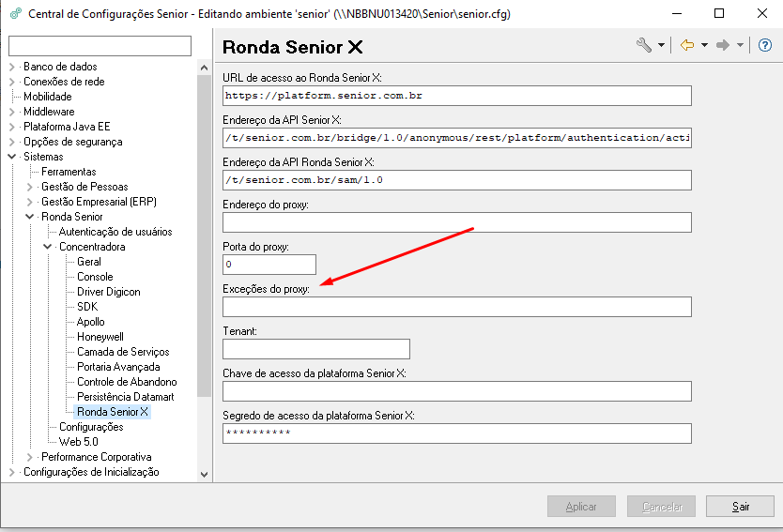783x532 pixels.
Task: Collapse the Sistemas tree node
Action: click(12, 157)
